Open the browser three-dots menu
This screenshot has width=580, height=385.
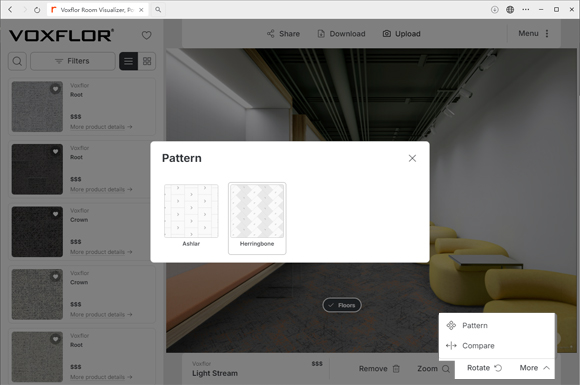[x=526, y=10]
